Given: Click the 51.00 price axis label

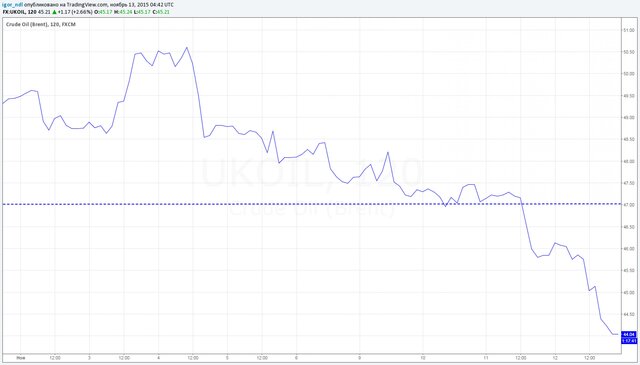Looking at the screenshot, I should [x=629, y=30].
